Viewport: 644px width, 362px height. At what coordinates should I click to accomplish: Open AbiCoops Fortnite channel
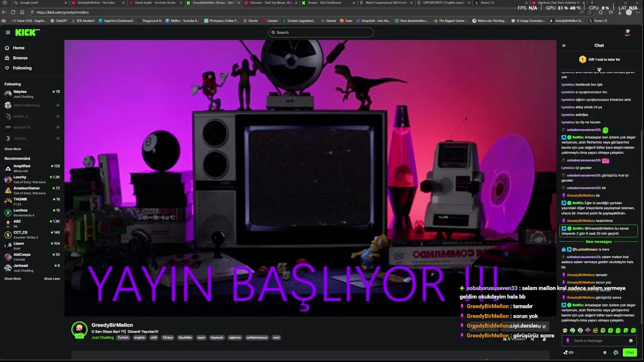point(32,257)
